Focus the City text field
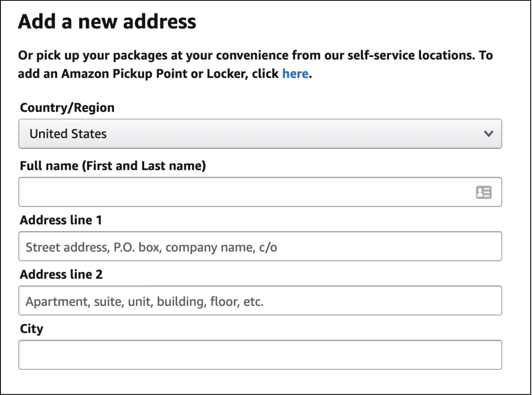Viewport: 532px width, 395px height. (260, 355)
